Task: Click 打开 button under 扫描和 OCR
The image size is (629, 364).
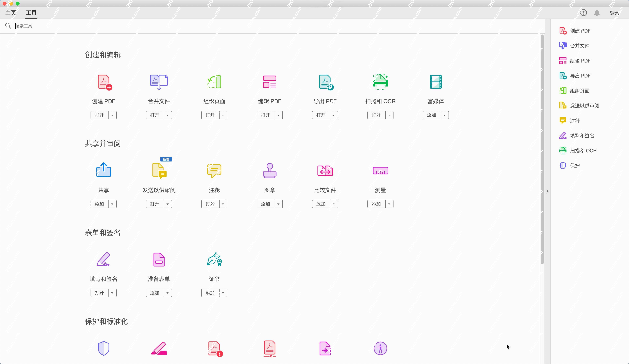Action: [376, 115]
